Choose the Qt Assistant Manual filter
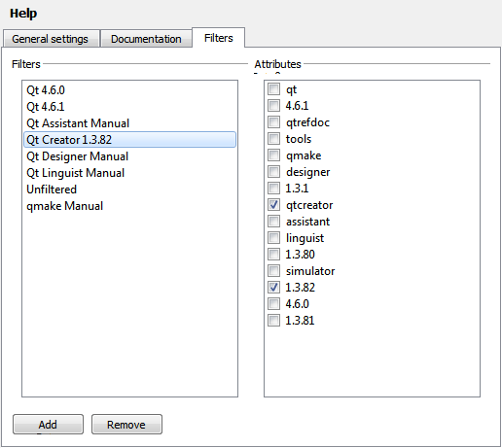 tap(129, 123)
